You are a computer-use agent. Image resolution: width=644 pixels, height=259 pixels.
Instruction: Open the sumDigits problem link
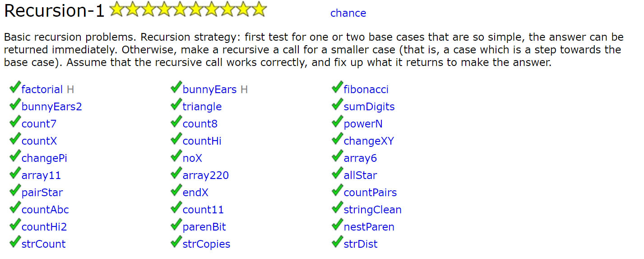[369, 107]
